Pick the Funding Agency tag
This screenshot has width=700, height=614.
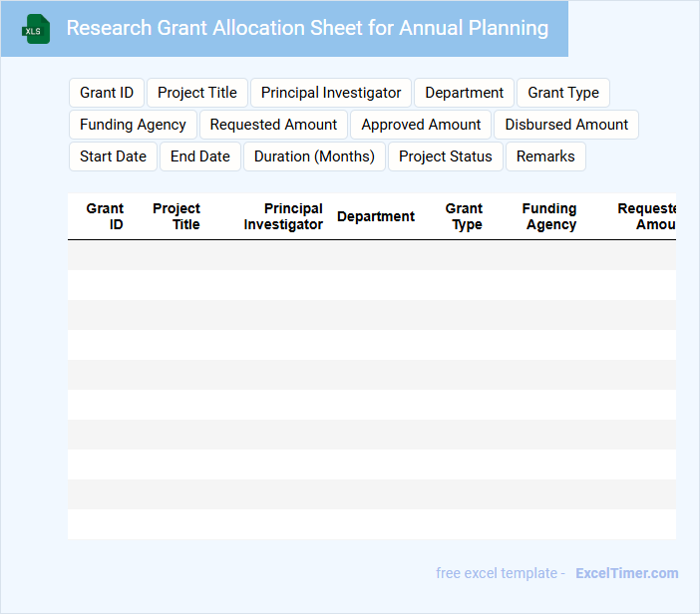pos(133,125)
